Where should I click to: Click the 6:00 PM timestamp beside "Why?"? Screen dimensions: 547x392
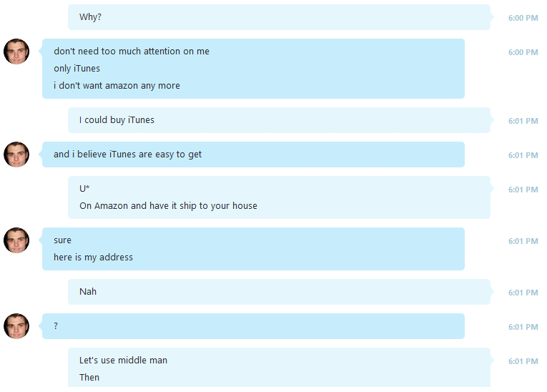pyautogui.click(x=523, y=18)
